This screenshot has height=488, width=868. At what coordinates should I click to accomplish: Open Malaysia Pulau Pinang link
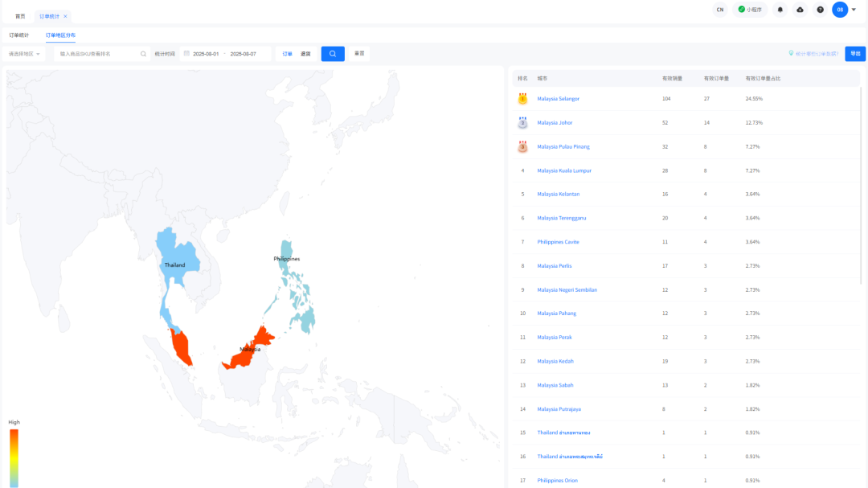coord(563,147)
